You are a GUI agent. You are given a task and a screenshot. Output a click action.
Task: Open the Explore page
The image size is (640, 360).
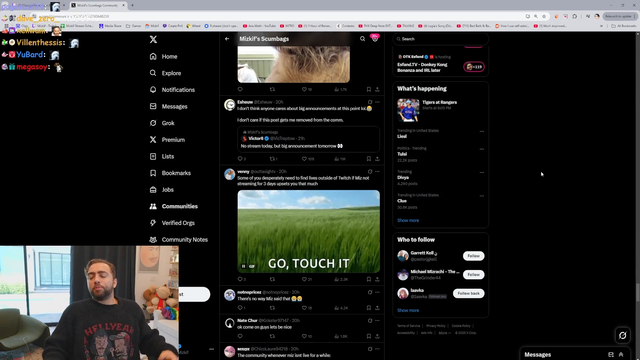[x=165, y=73]
